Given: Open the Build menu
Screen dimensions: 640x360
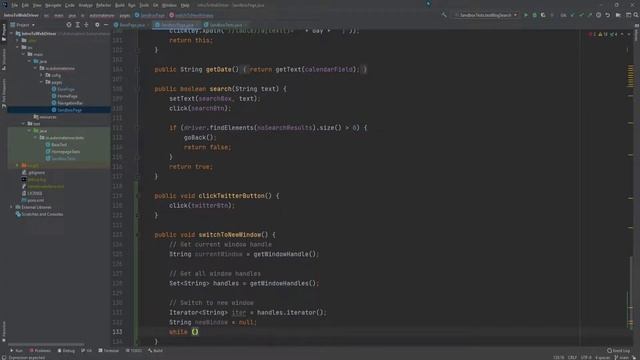Looking at the screenshot, I should pyautogui.click(x=120, y=5).
